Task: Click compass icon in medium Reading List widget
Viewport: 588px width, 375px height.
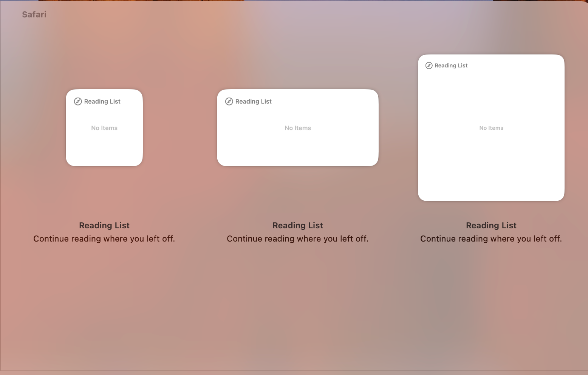Action: coord(229,101)
